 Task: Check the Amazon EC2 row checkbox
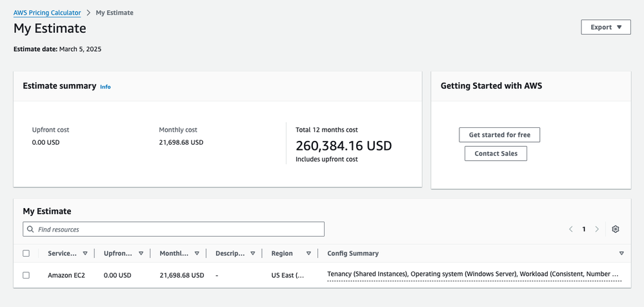pyautogui.click(x=26, y=275)
